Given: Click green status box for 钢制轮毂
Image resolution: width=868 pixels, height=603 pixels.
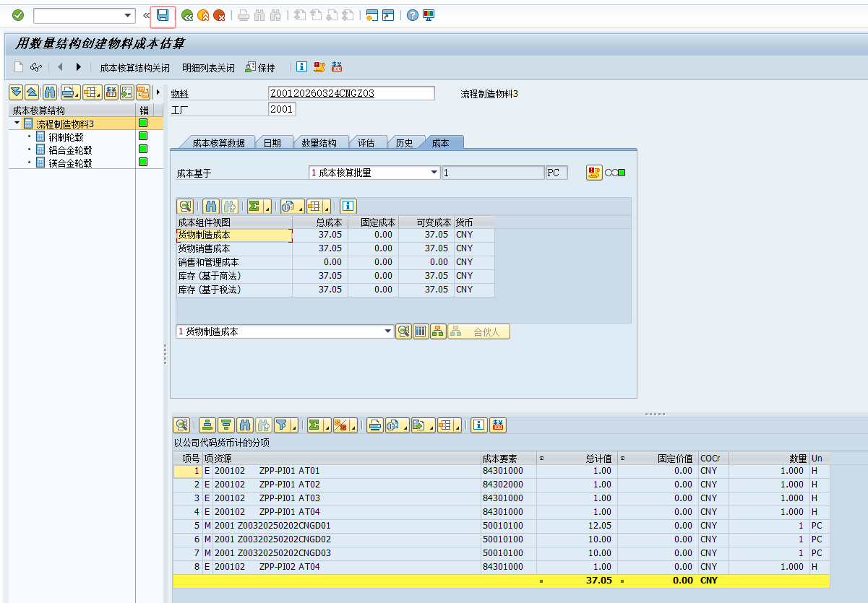Looking at the screenshot, I should click(143, 136).
